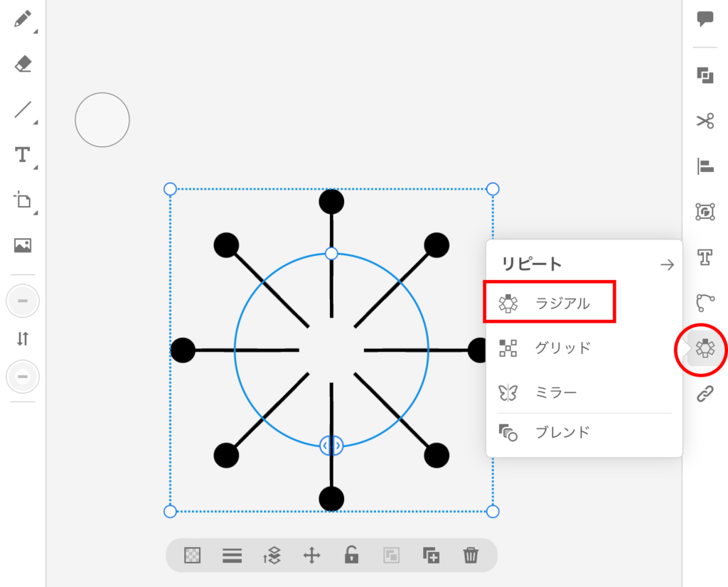
Task: Select the Type tool
Action: click(23, 154)
